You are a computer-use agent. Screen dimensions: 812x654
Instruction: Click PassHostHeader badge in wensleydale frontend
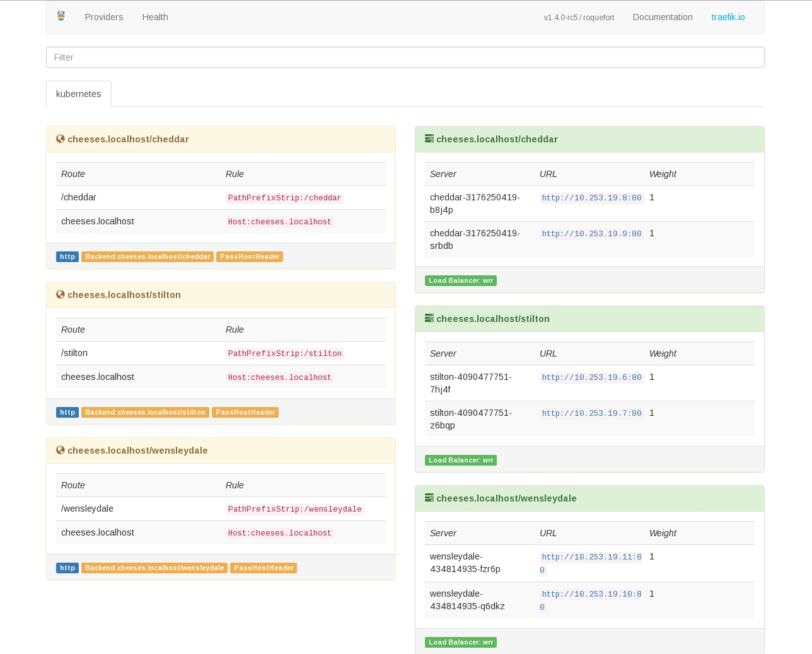[264, 568]
